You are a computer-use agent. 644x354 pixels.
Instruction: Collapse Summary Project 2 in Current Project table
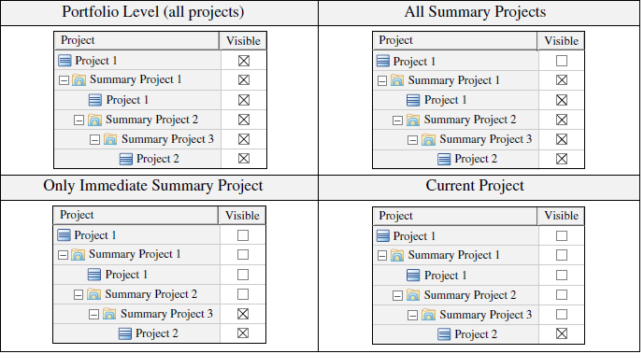397,295
